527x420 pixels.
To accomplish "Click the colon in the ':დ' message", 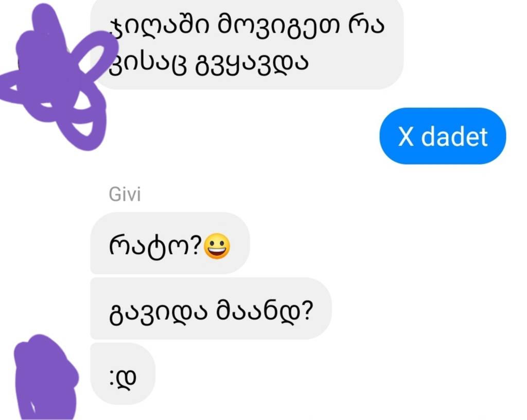I will (112, 377).
